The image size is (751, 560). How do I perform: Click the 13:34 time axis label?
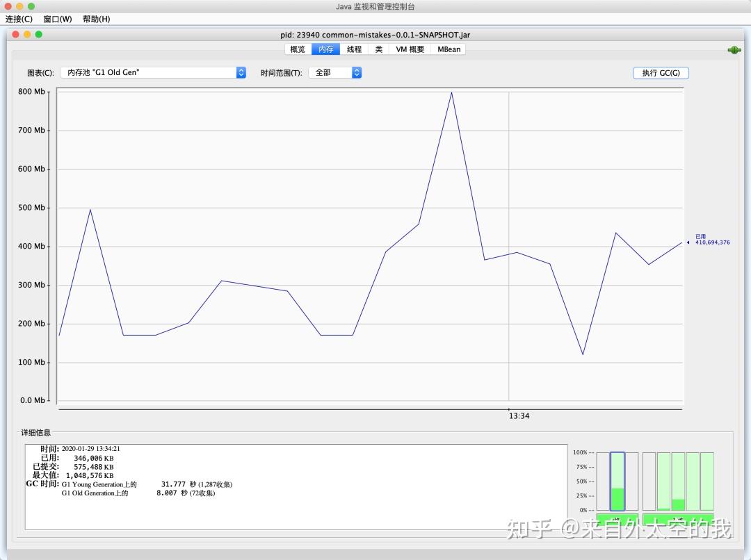[x=519, y=416]
